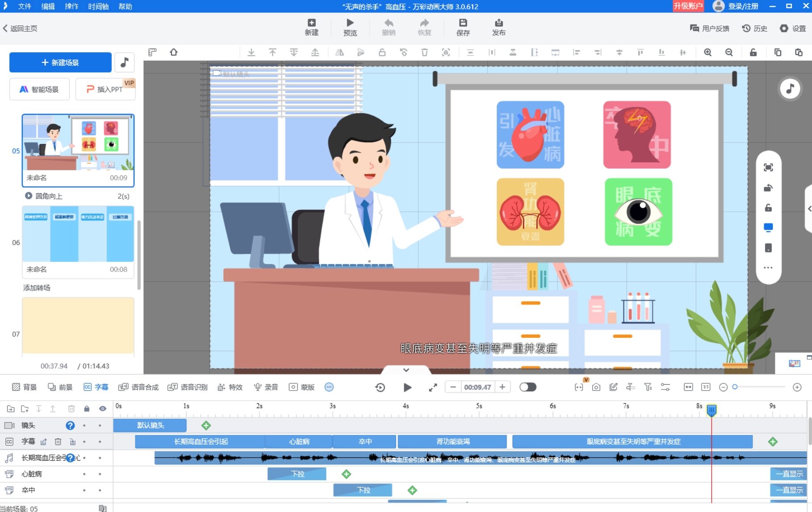The width and height of the screenshot is (812, 512).
Task: Open the 编辑 menu
Action: [48, 6]
